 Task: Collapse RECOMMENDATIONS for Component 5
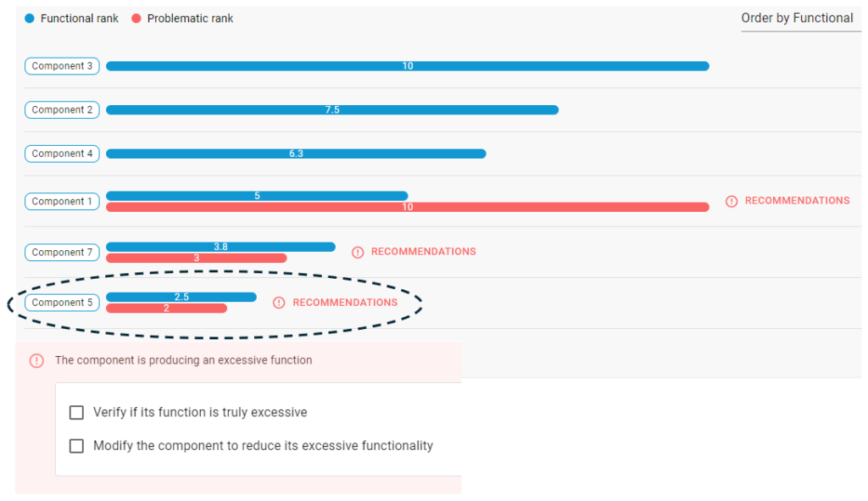tap(345, 303)
